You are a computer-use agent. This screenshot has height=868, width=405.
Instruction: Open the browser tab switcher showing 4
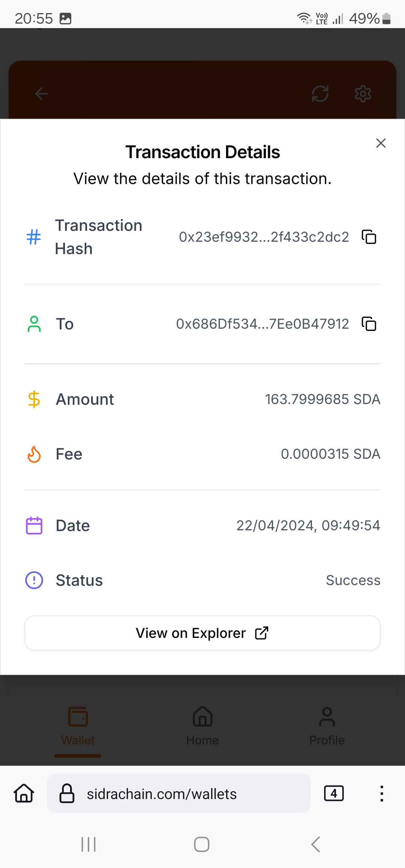point(334,793)
